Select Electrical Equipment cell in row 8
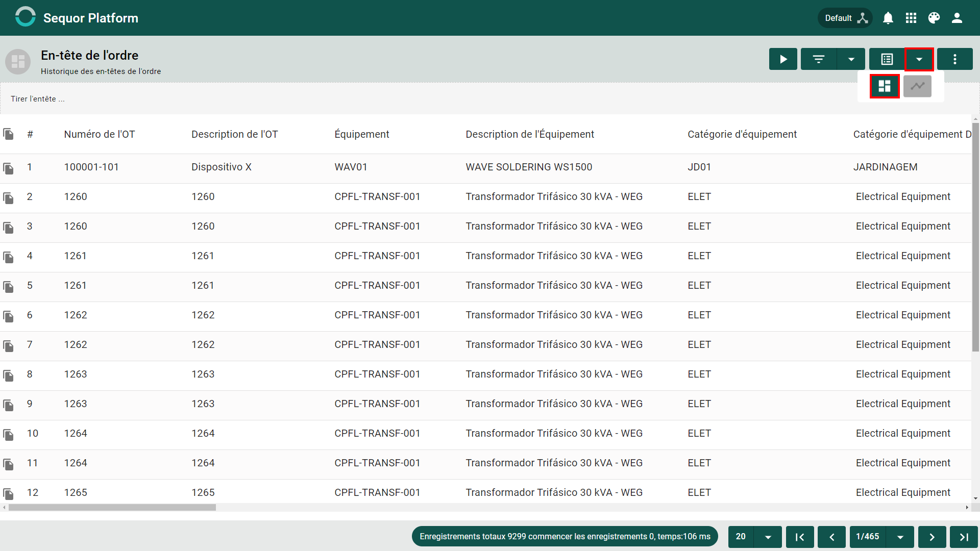Image resolution: width=980 pixels, height=551 pixels. [903, 374]
